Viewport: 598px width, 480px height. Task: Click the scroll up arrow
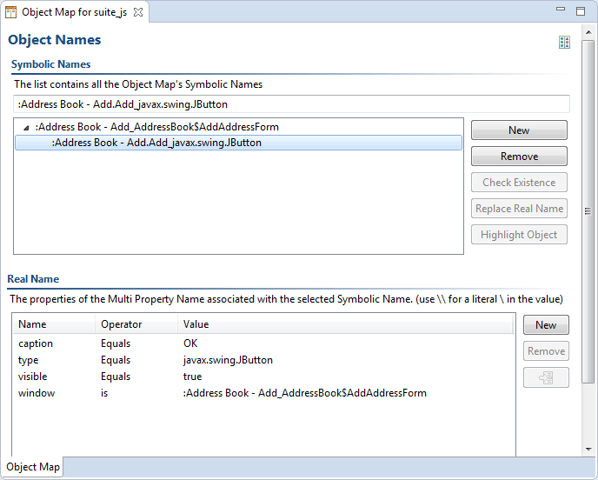pyautogui.click(x=588, y=33)
